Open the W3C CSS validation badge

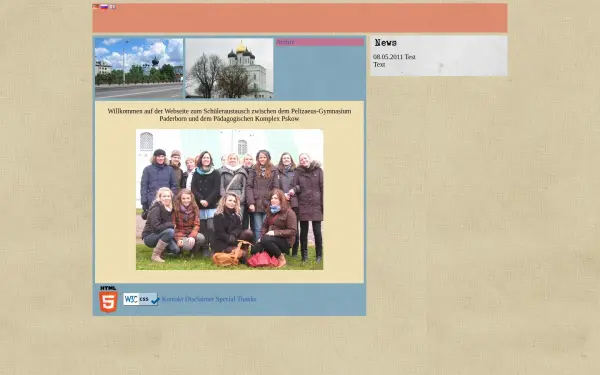(141, 299)
